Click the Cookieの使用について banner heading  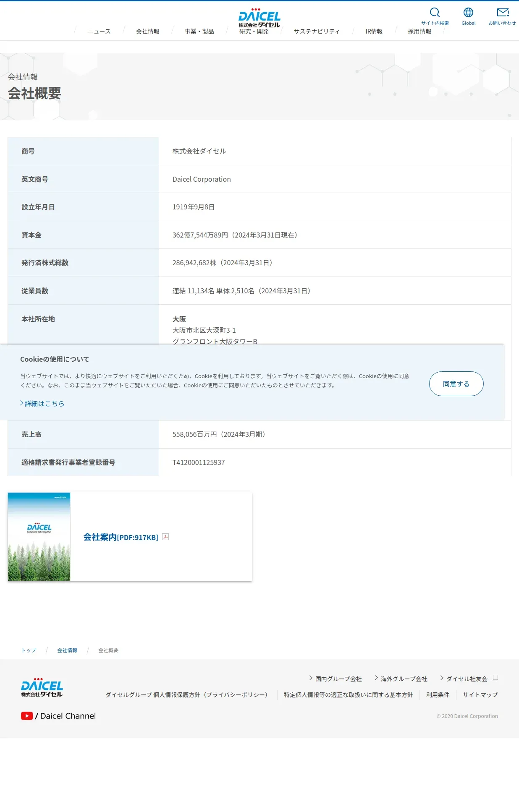[x=55, y=359]
